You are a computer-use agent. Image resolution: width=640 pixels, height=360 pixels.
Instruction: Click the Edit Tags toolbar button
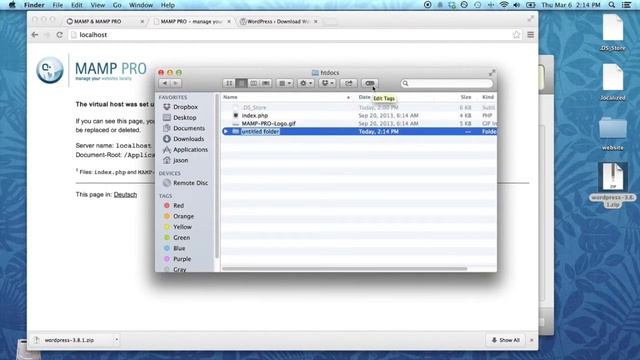point(370,83)
